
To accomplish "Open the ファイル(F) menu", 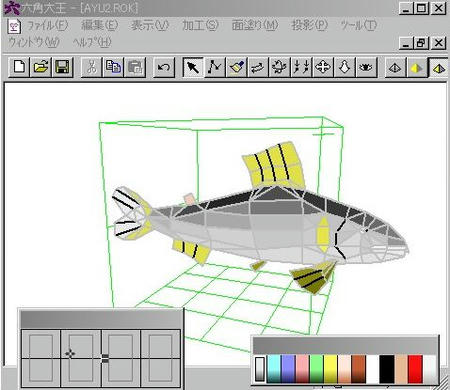I will 47,25.
